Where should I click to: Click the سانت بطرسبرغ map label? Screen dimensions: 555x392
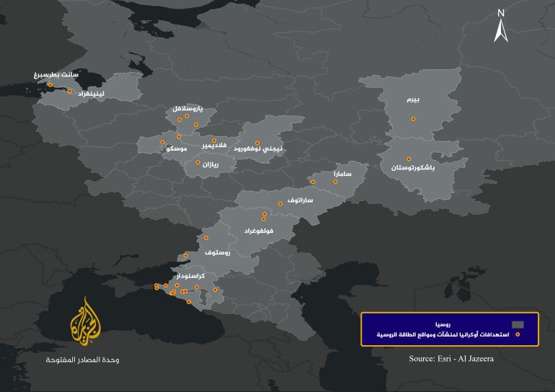click(56, 75)
